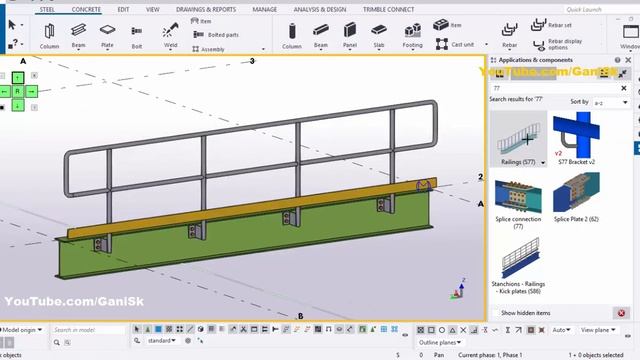Viewport: 640px width, 360px height.
Task: Select the Splice connection (77) component
Action: pyautogui.click(x=518, y=201)
